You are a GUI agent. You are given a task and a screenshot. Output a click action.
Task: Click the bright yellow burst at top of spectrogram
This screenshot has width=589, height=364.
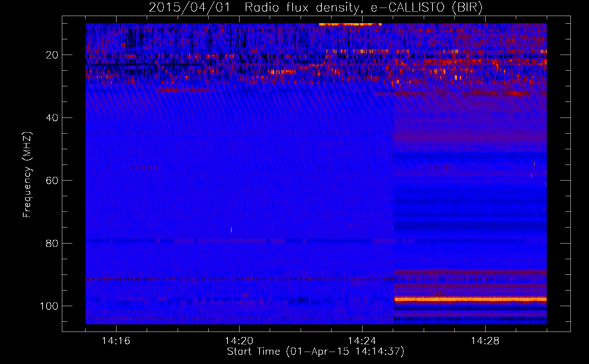(x=350, y=24)
